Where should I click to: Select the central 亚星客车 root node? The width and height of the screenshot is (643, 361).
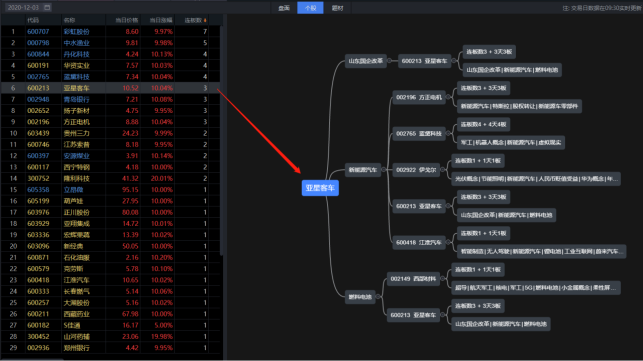320,188
